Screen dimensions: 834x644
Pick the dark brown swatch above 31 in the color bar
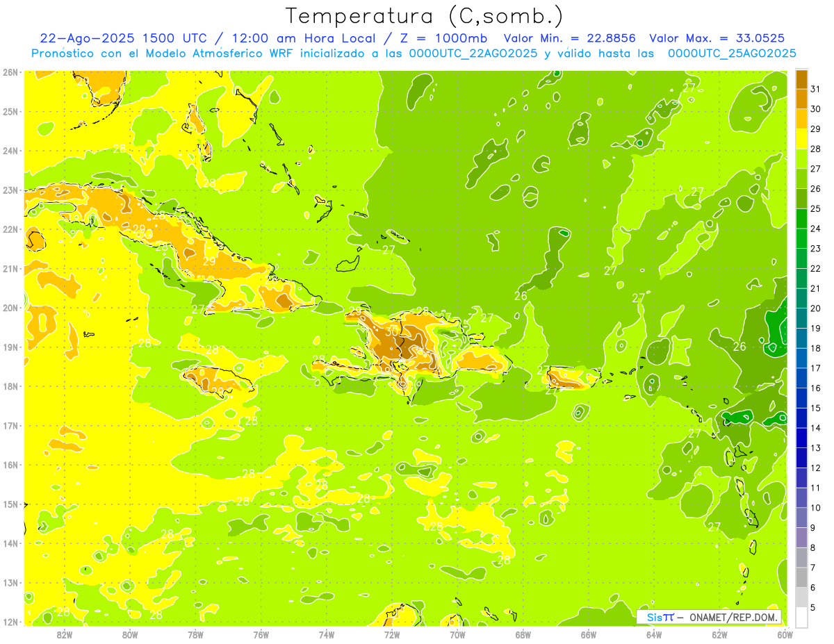801,79
